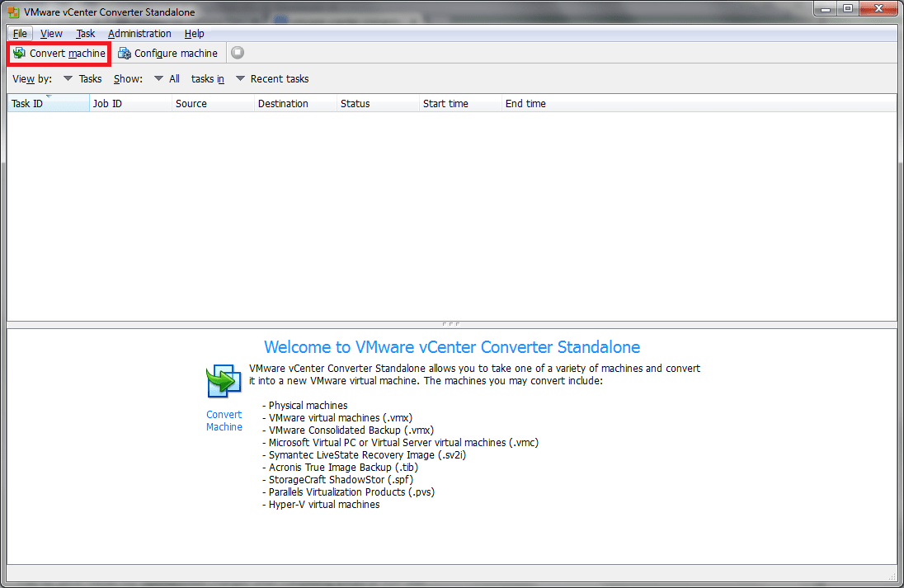The height and width of the screenshot is (588, 904).
Task: Click the splitter handle between the panes
Action: pos(451,323)
